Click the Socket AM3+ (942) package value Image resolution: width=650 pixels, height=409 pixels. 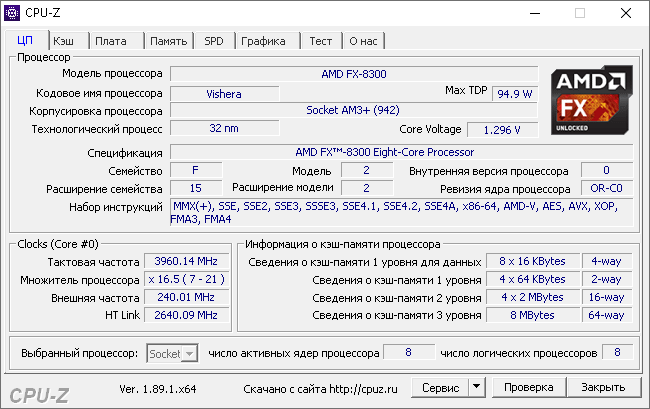(354, 110)
